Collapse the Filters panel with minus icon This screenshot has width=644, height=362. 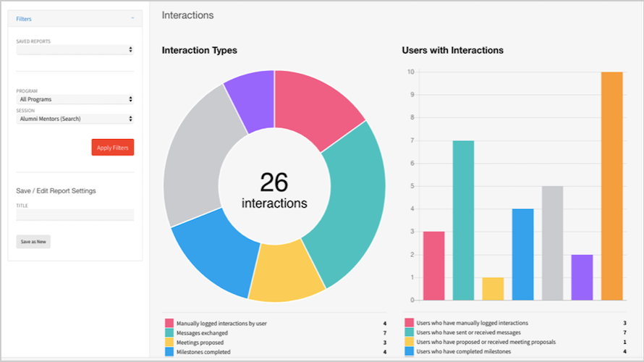tap(132, 19)
